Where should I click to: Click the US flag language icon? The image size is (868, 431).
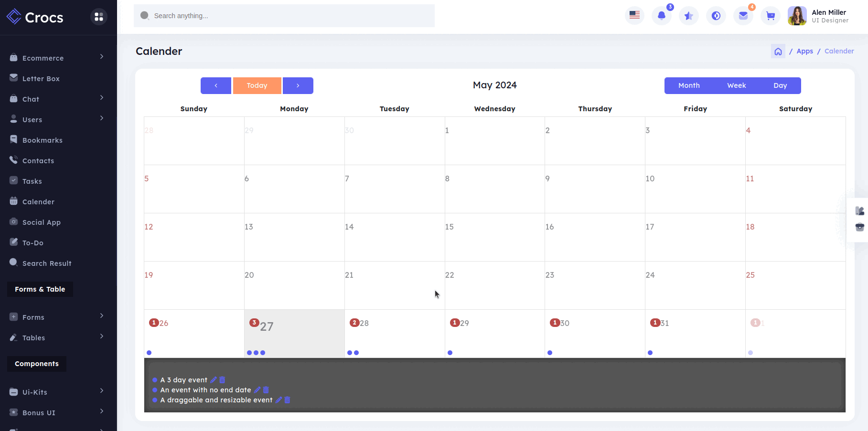pyautogui.click(x=634, y=16)
